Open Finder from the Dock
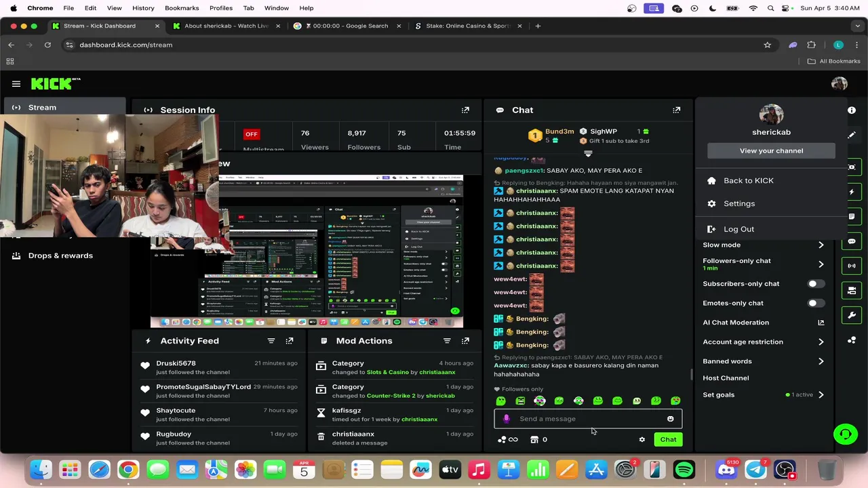The image size is (868, 488). tap(41, 470)
